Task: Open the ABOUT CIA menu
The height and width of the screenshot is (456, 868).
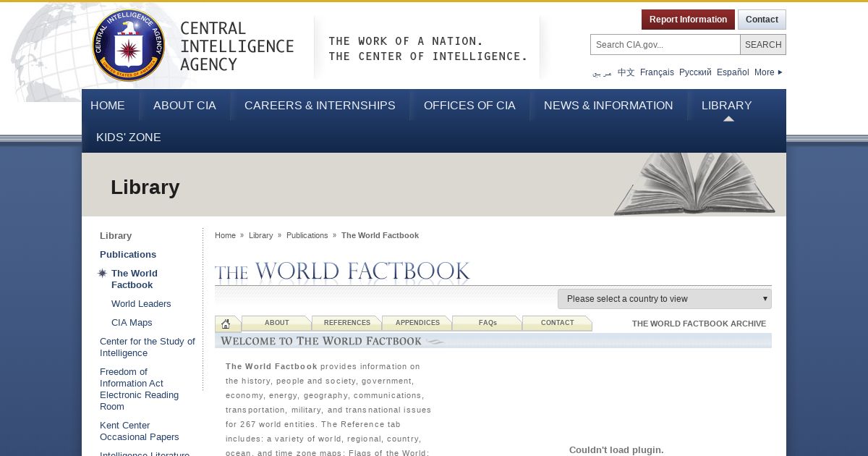Action: point(184,106)
